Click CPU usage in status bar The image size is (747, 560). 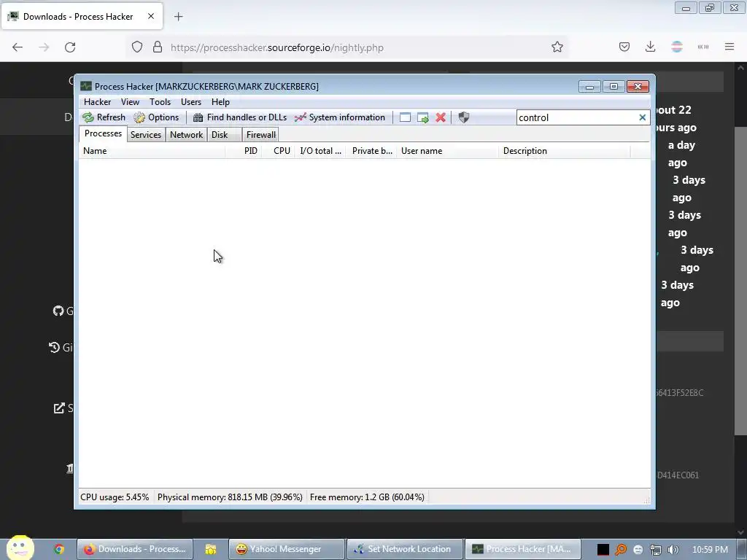[115, 497]
